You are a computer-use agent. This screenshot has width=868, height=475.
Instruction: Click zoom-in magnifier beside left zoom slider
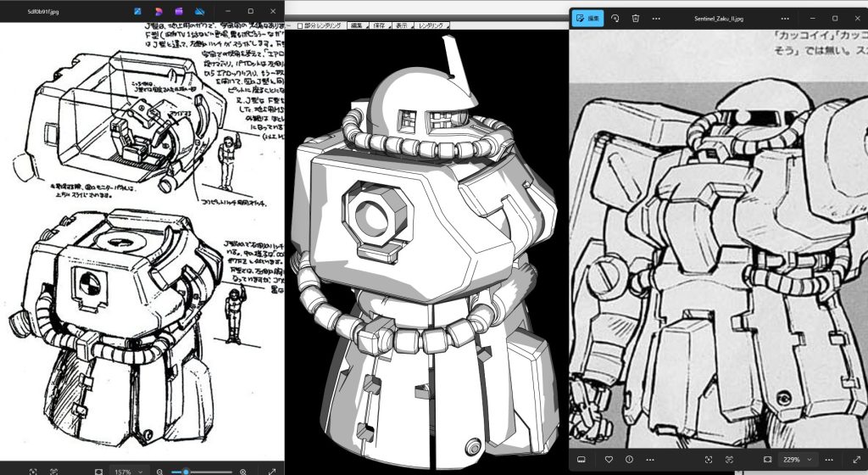(243, 472)
